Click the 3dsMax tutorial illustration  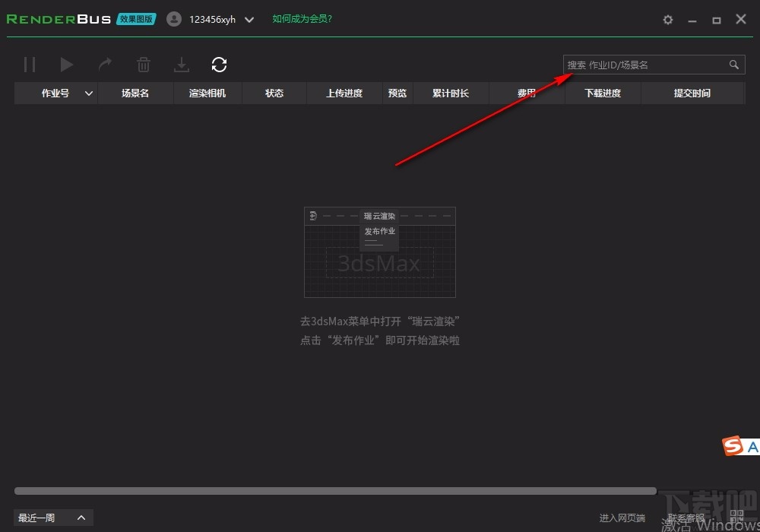tap(379, 252)
